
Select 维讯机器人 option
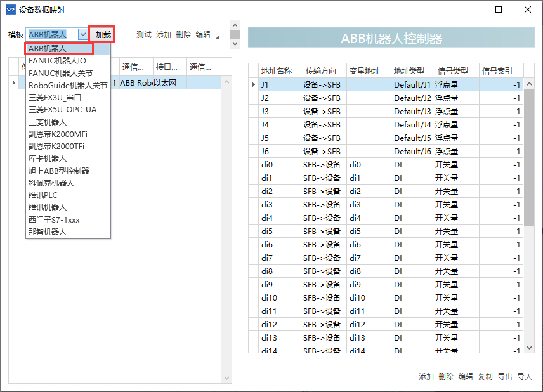(68, 207)
